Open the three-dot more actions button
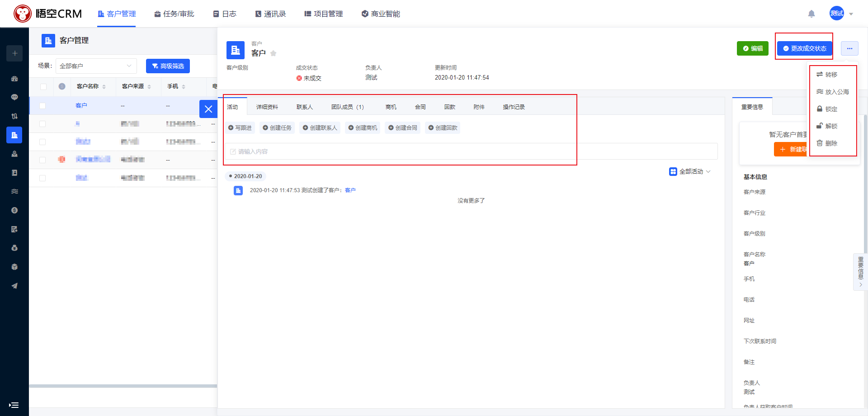 pyautogui.click(x=849, y=48)
